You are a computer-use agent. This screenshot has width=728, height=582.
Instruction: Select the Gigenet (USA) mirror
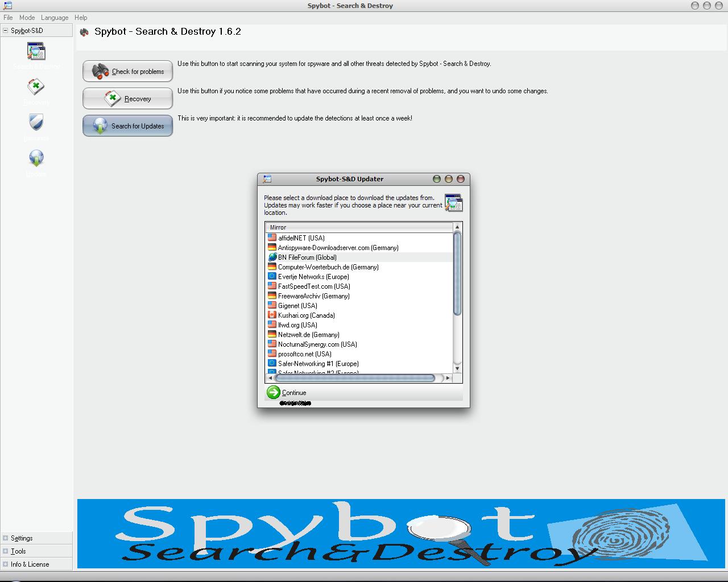(x=359, y=306)
